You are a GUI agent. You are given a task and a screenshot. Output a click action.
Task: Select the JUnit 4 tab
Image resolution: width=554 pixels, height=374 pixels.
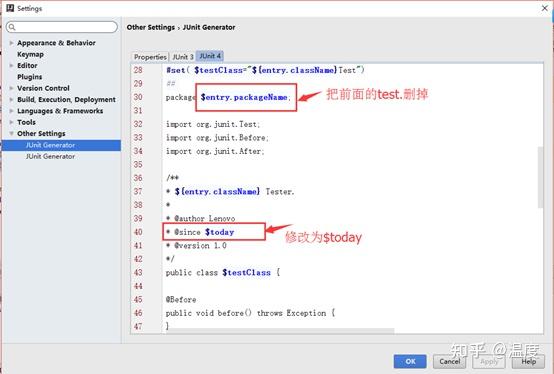[x=210, y=56]
